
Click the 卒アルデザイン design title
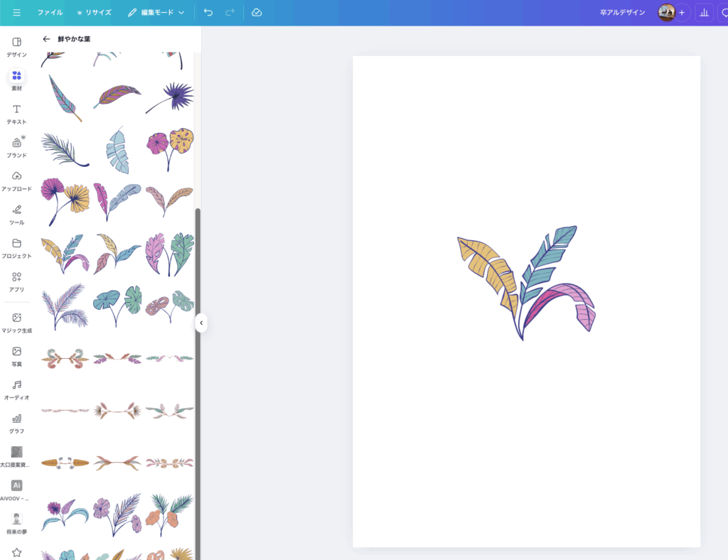click(x=622, y=13)
